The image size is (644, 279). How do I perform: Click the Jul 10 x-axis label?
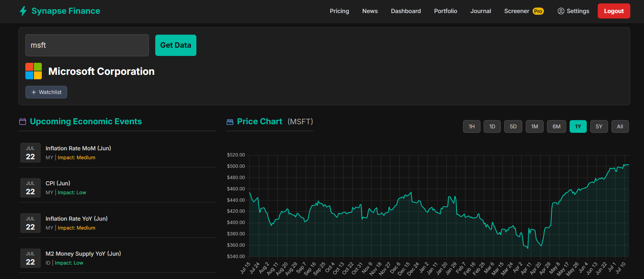[x=621, y=268]
